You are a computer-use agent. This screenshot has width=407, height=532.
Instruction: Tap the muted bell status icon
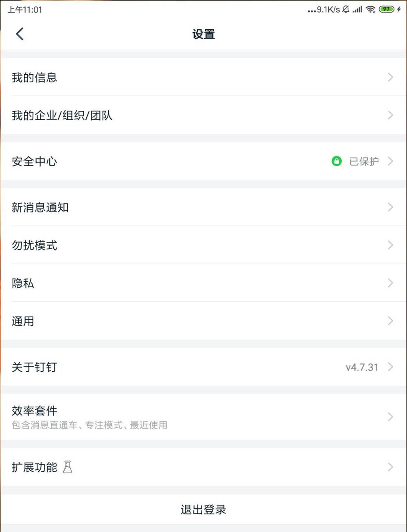[346, 9]
